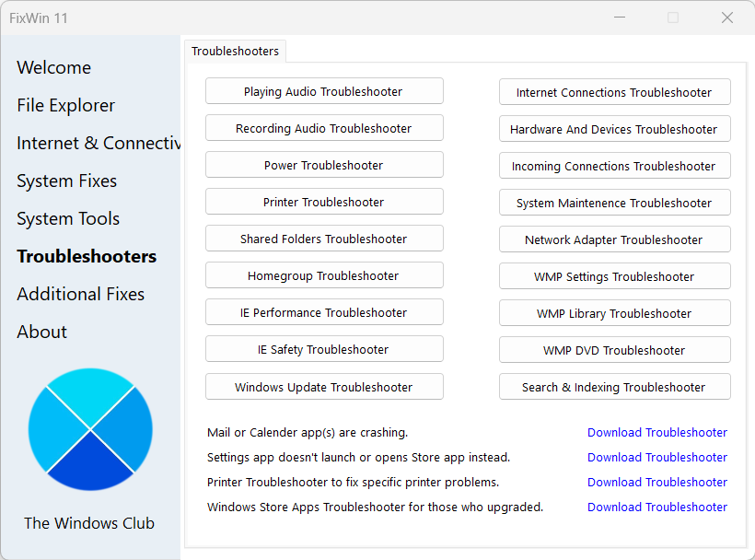755x560 pixels.
Task: Open Internet & Connectivity section
Action: [99, 143]
